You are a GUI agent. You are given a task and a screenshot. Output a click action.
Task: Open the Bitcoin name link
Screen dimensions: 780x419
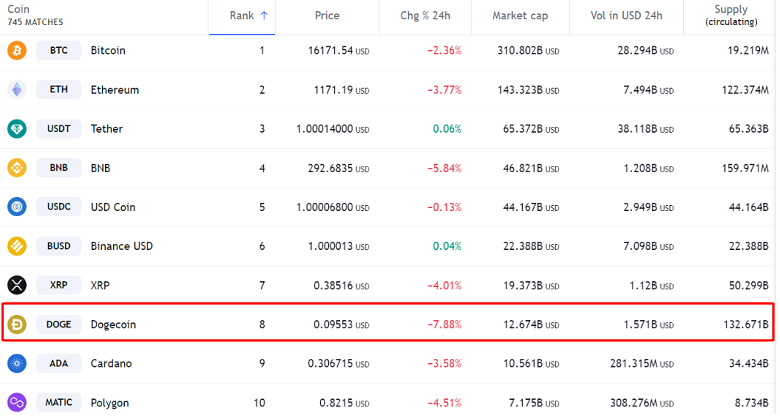click(108, 50)
